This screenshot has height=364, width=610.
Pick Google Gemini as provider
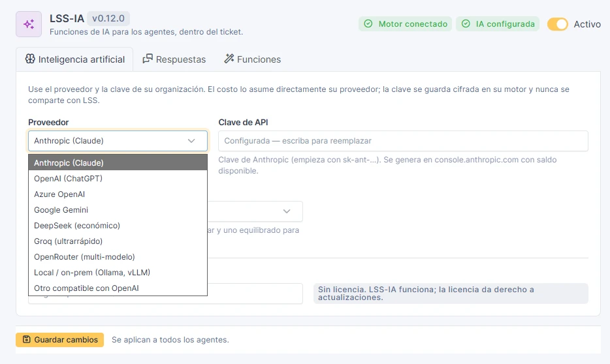pos(118,210)
